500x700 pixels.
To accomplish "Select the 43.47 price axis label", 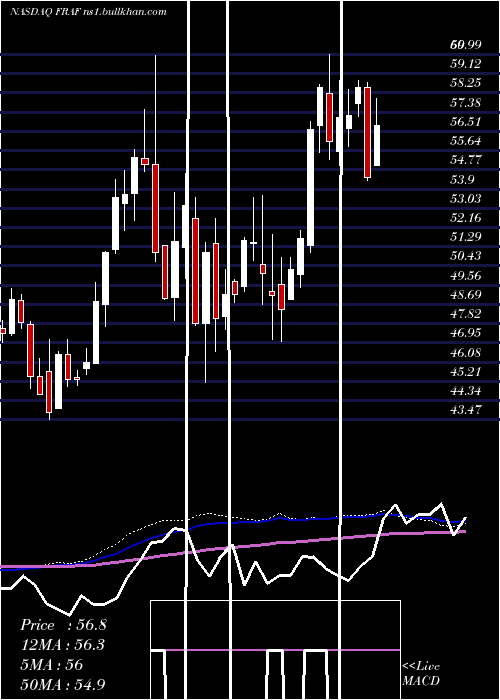I will (466, 410).
